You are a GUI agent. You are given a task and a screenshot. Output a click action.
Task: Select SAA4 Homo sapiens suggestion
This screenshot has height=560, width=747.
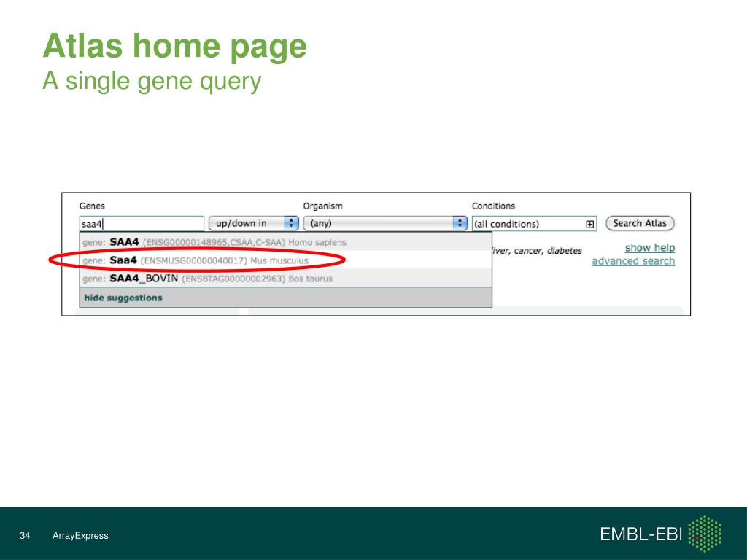pos(285,242)
